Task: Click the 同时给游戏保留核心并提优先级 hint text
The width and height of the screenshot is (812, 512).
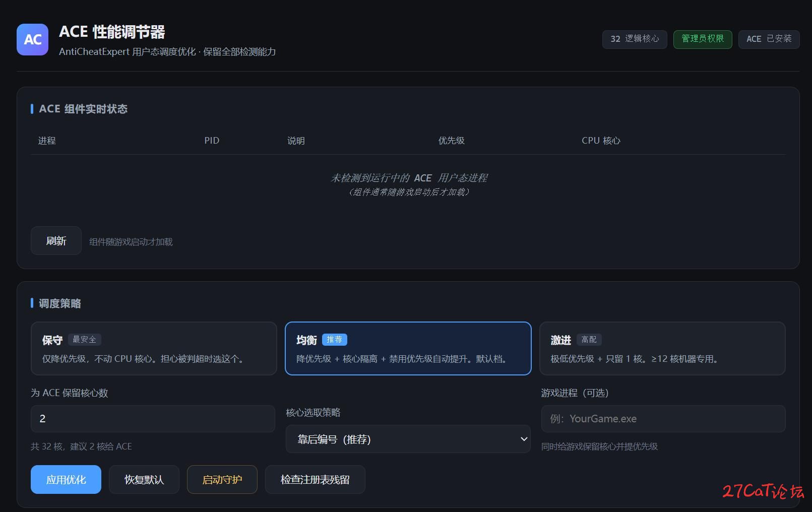Action: [599, 446]
